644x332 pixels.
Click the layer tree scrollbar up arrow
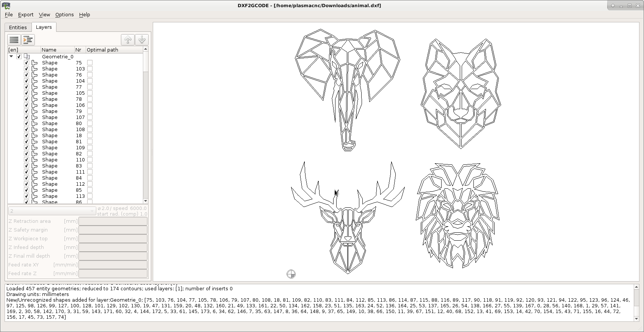point(146,49)
